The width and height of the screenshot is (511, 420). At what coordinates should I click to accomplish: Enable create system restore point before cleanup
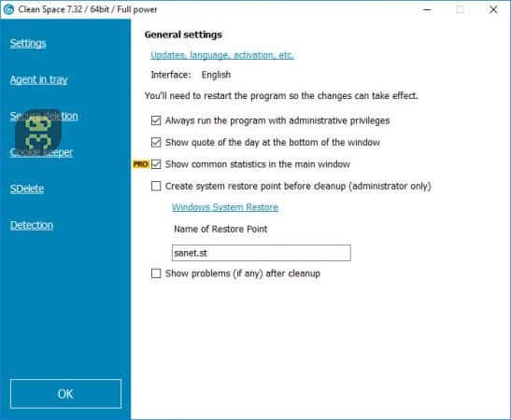156,186
